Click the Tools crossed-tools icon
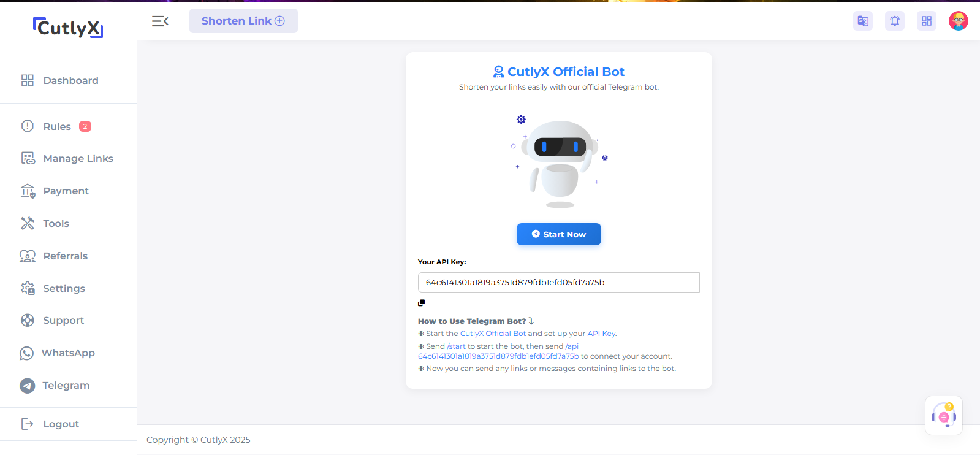980x455 pixels. [28, 223]
